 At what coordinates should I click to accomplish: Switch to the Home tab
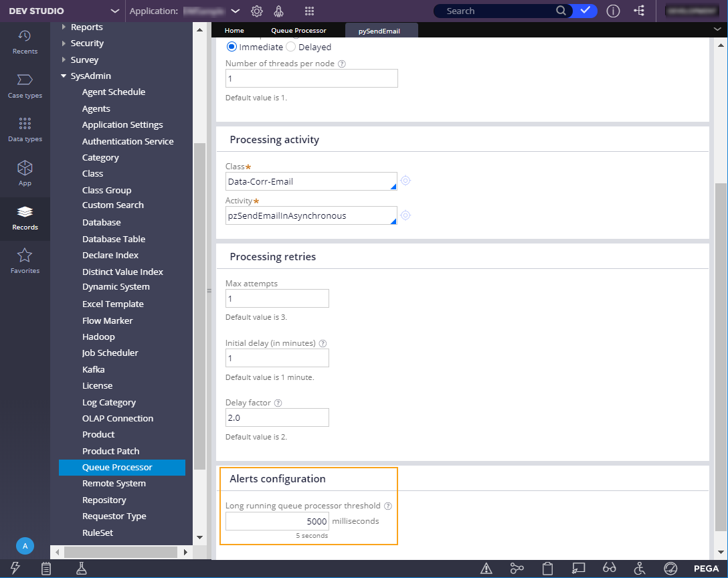tap(234, 30)
